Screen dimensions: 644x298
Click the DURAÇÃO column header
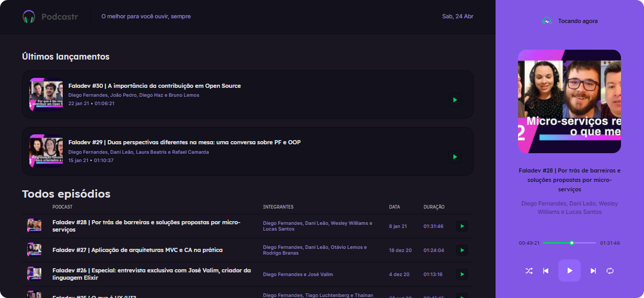434,207
